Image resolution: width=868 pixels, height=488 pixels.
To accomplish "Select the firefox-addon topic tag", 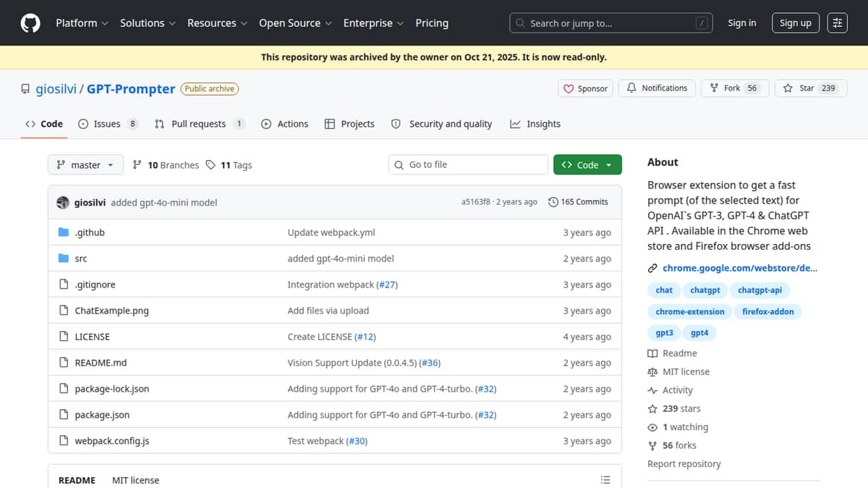I will pos(767,311).
